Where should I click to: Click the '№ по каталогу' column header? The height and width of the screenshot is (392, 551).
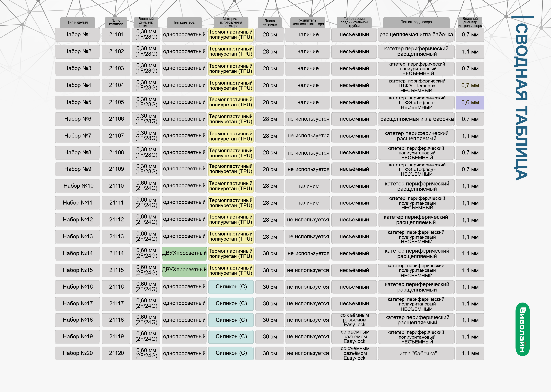point(116,22)
